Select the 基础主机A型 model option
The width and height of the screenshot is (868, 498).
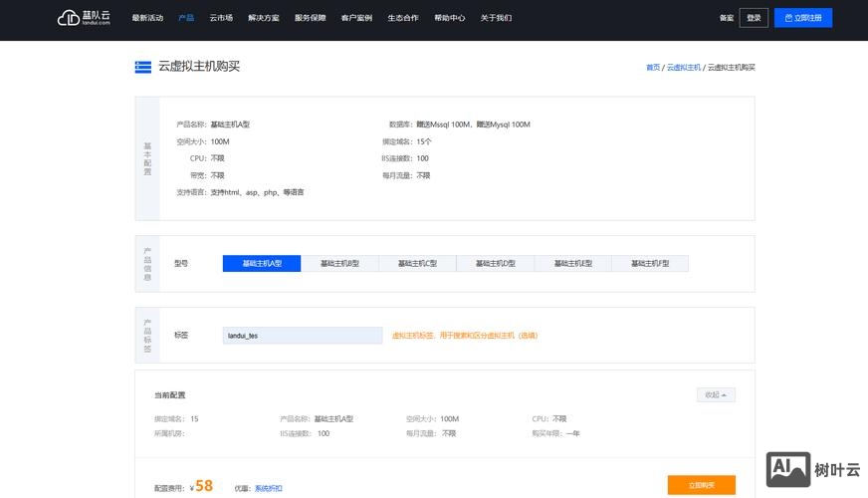coord(262,263)
